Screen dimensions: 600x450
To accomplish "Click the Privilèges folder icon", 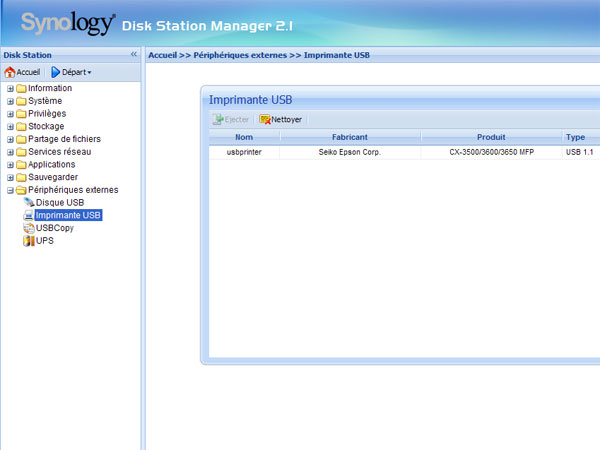I will [21, 114].
